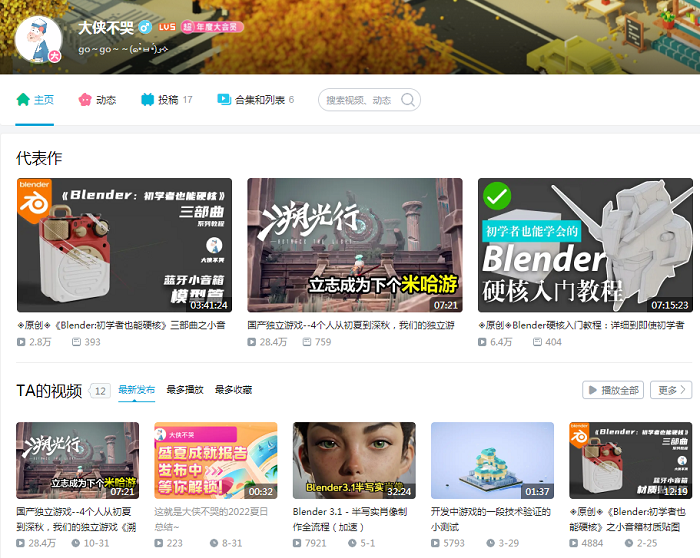Image resolution: width=700 pixels, height=558 pixels.
Task: Click the 播放全部 button
Action: [x=612, y=390]
